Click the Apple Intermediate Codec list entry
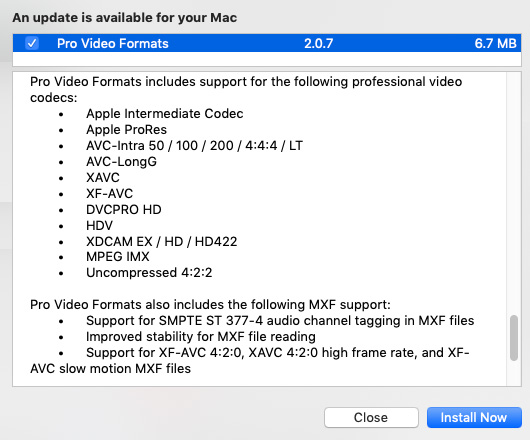This screenshot has width=530, height=440. click(x=165, y=114)
